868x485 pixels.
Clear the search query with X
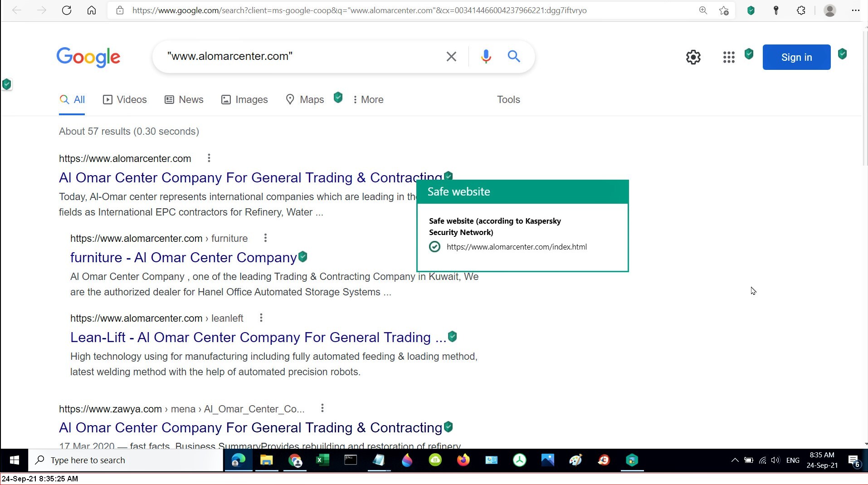(451, 56)
